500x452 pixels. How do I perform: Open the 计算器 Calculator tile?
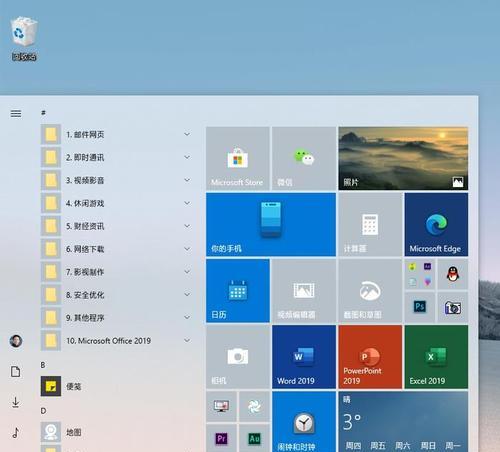(370, 224)
